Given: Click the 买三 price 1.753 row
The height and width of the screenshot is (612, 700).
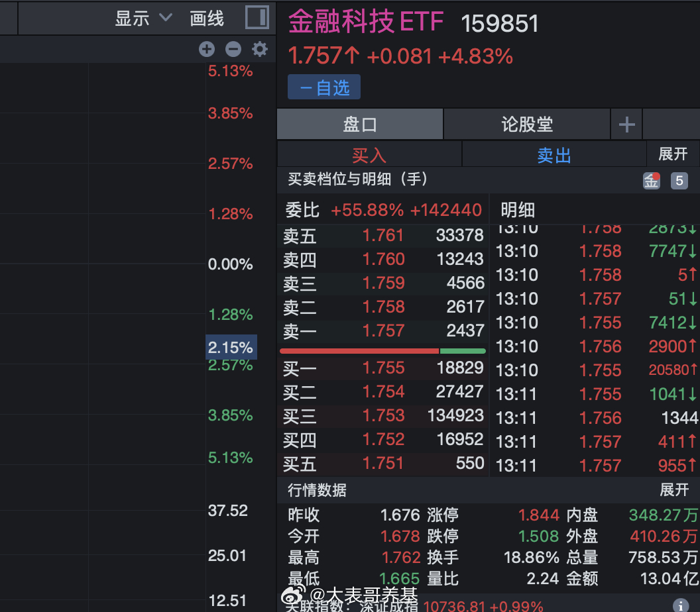Looking at the screenshot, I should click(383, 415).
